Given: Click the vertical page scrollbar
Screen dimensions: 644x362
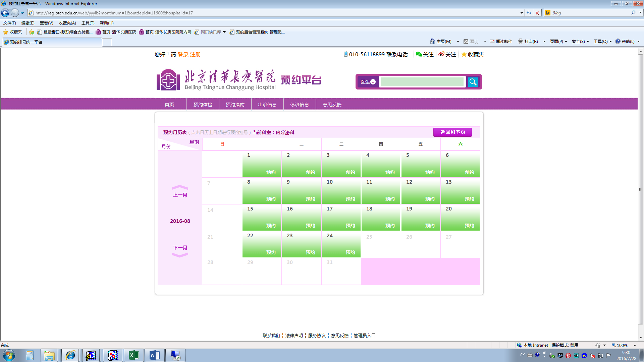Looking at the screenshot, I should [x=640, y=189].
